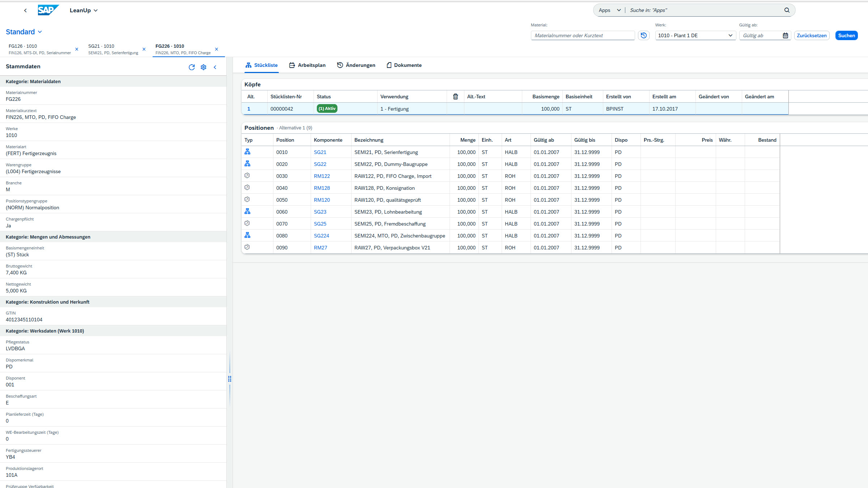Click the Erstellt am value 17.10.2017
This screenshot has width=868, height=488.
665,109
